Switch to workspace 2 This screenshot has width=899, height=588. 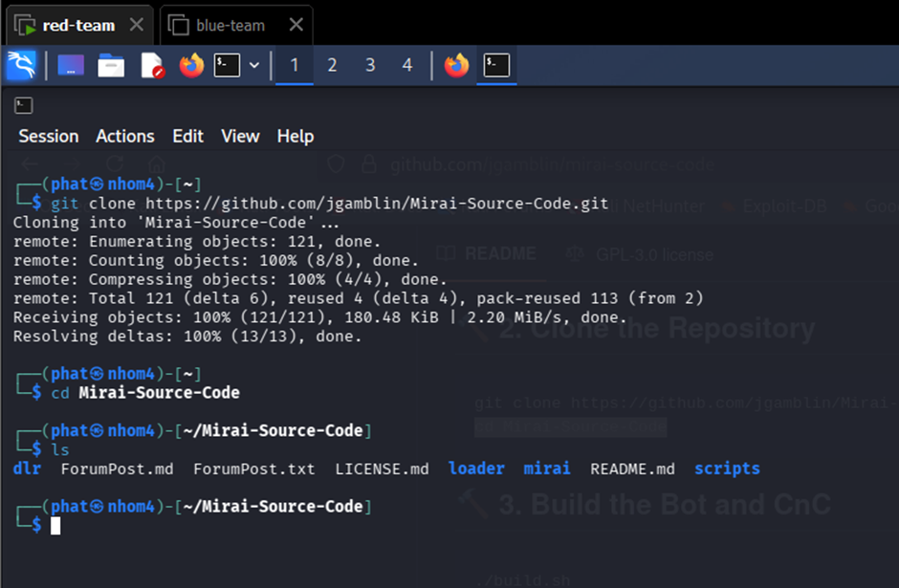tap(332, 65)
